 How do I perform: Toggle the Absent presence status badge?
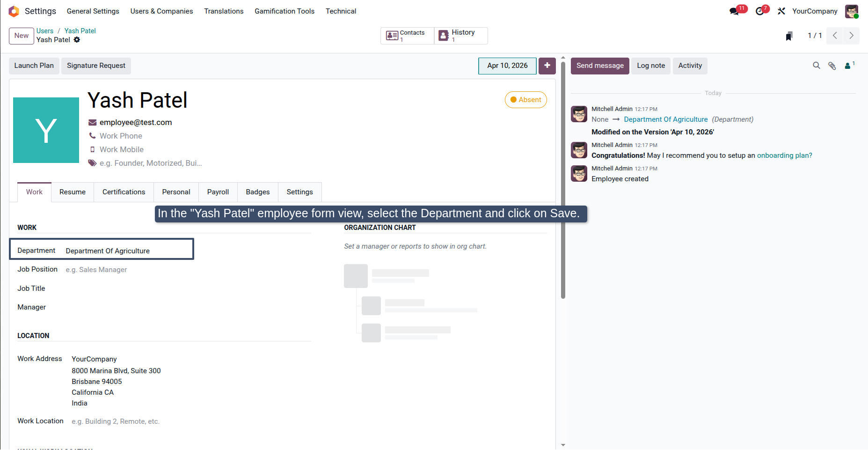pyautogui.click(x=526, y=100)
